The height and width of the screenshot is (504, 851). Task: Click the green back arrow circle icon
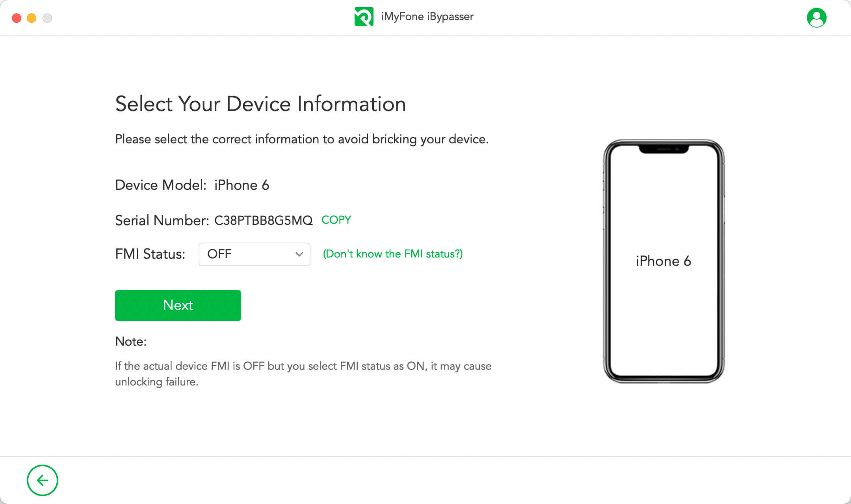tap(43, 481)
